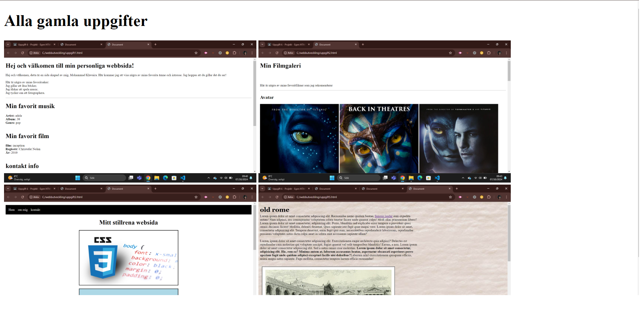Switch to Uppgift 6 tab in uppgift3.html window
644x320 pixels.
34,189
